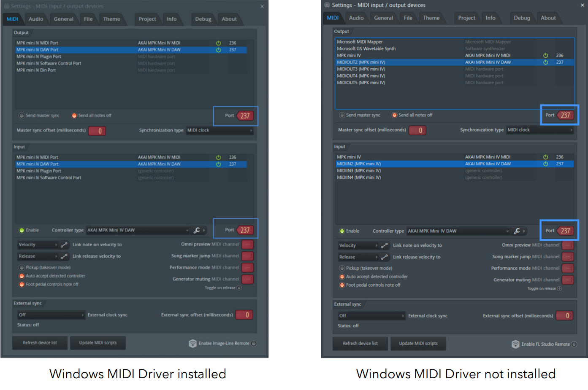Click Output Port 237 value in driver-installed window

pos(245,116)
